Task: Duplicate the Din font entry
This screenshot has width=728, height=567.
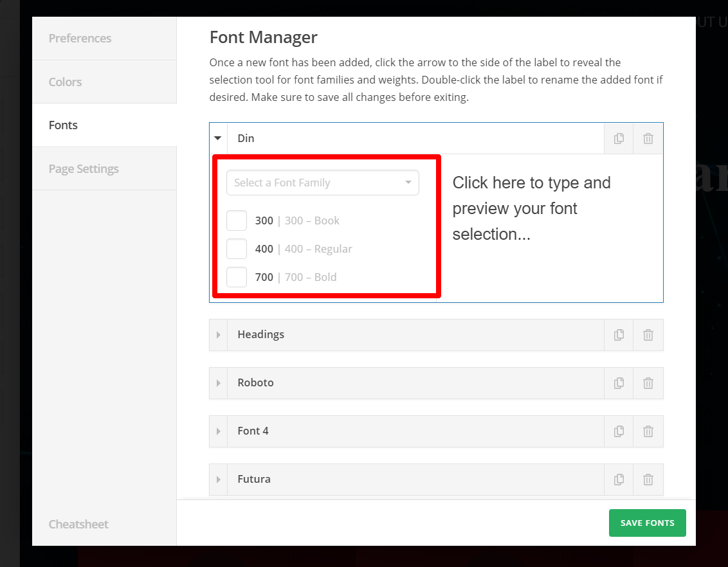Action: click(x=619, y=138)
